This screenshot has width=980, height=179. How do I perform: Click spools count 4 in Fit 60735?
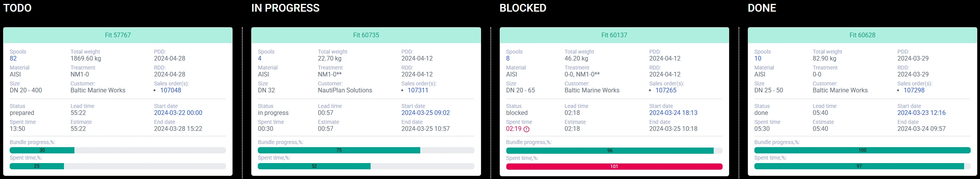pyautogui.click(x=260, y=58)
